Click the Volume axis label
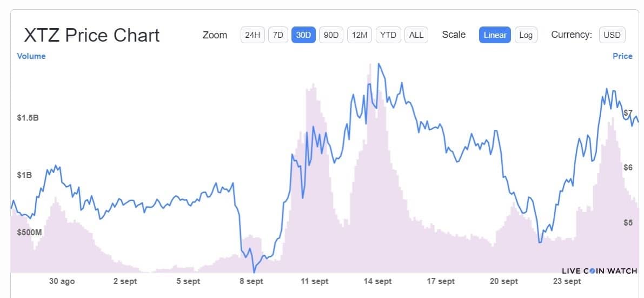Image resolution: width=644 pixels, height=298 pixels. pyautogui.click(x=31, y=56)
